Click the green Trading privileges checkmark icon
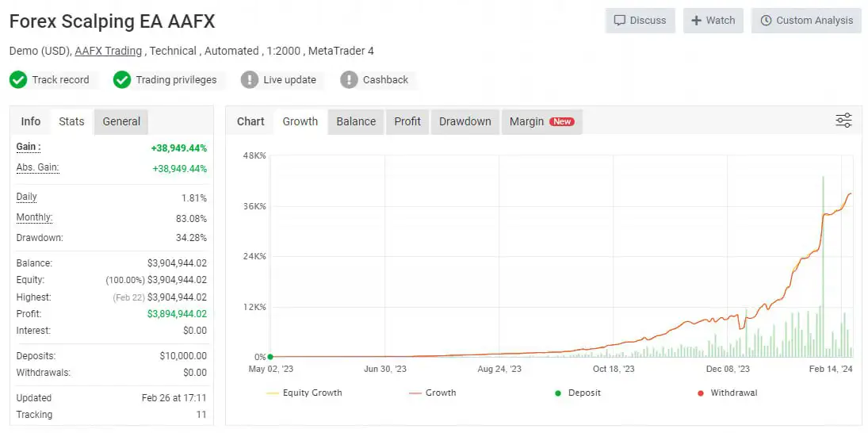The image size is (868, 433). click(x=122, y=79)
